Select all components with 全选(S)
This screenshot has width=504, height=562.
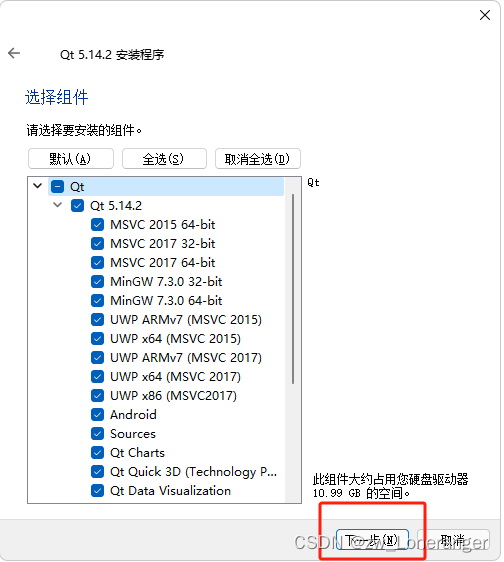point(164,159)
